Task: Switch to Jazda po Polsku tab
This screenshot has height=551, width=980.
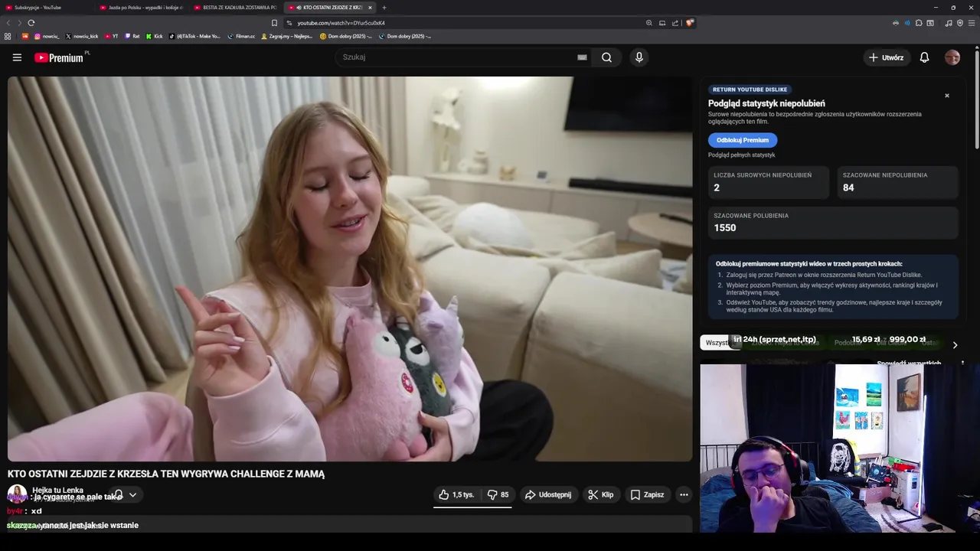Action: pyautogui.click(x=142, y=8)
